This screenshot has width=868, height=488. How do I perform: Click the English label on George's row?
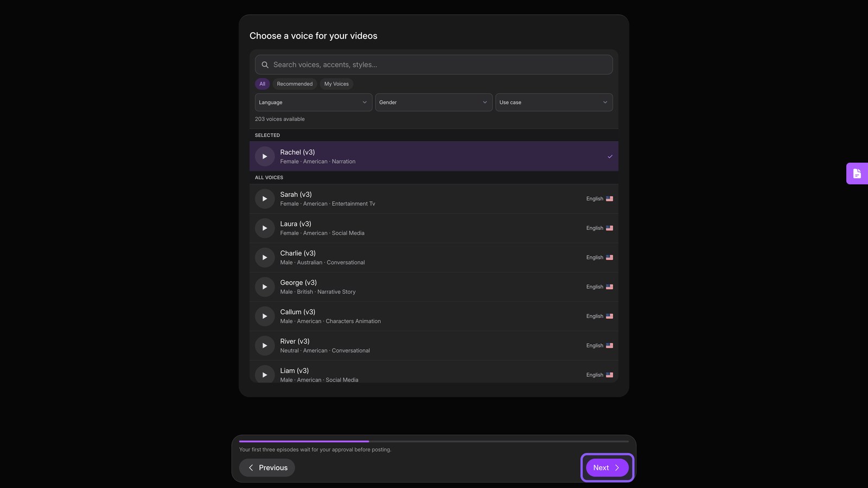click(595, 287)
